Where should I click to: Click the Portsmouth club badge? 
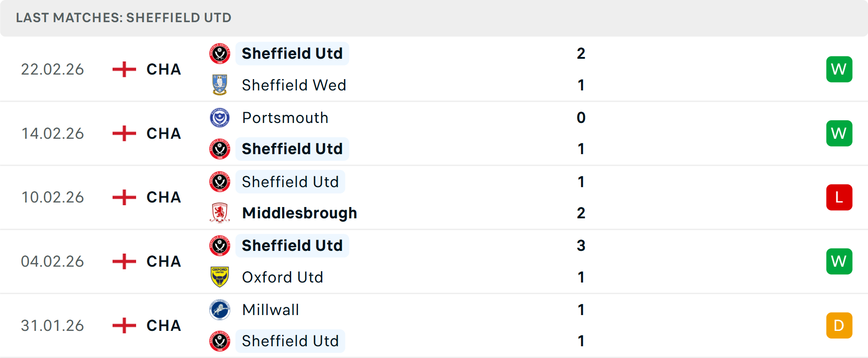coord(220,118)
